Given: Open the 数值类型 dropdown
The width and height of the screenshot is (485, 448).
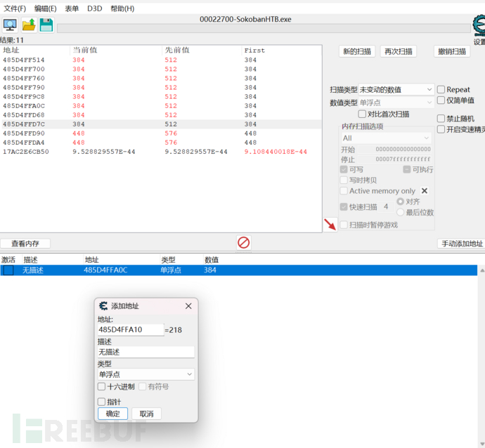Looking at the screenshot, I should [396, 103].
